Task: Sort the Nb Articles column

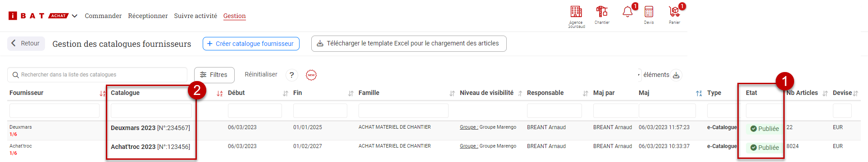Action: click(825, 94)
